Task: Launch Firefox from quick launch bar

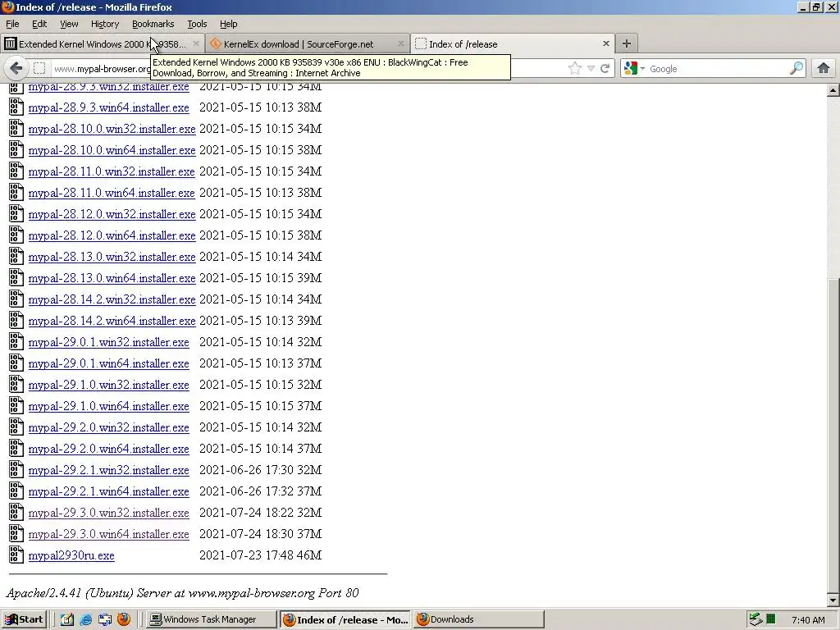Action: click(x=124, y=619)
